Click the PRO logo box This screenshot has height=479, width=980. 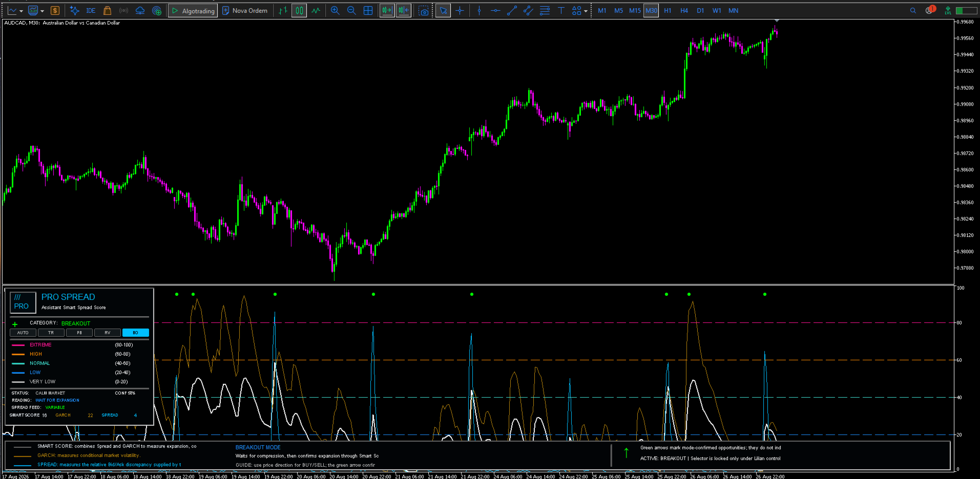point(23,302)
